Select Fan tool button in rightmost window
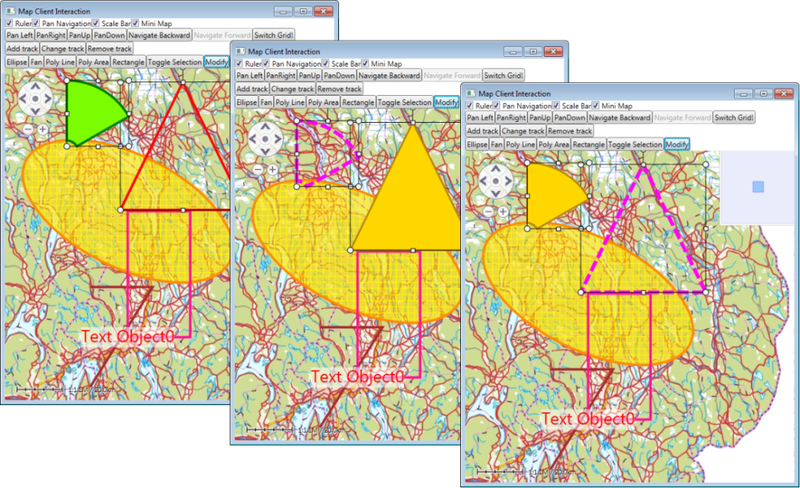 point(496,144)
